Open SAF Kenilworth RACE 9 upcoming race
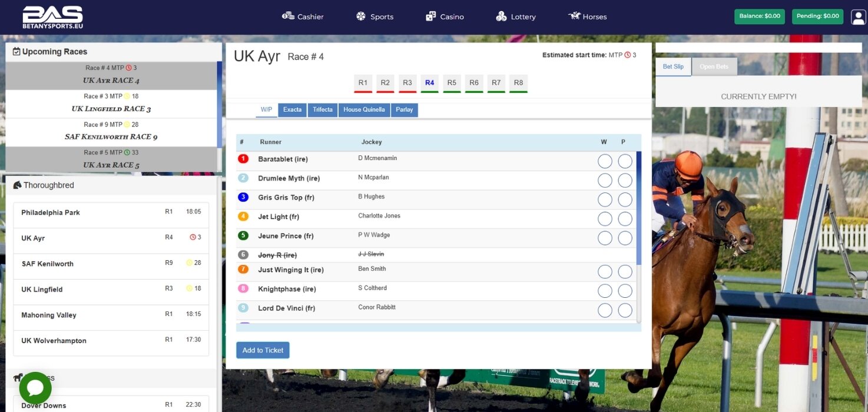Viewport: 868px width, 412px height. coord(111,132)
